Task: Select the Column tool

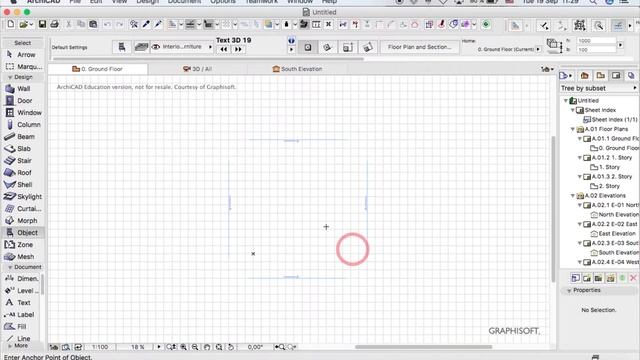Action: (23, 124)
